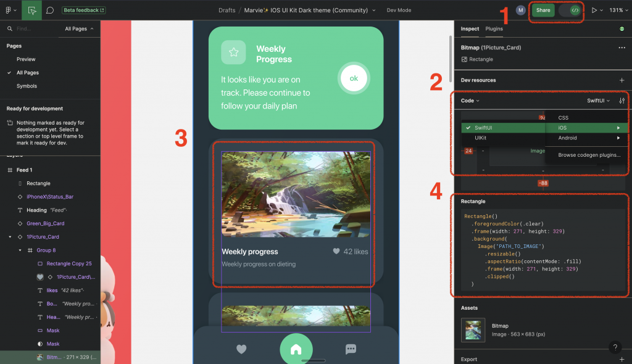Select the Rectangle layer under Feed 1
This screenshot has height=364, width=632.
(x=38, y=183)
